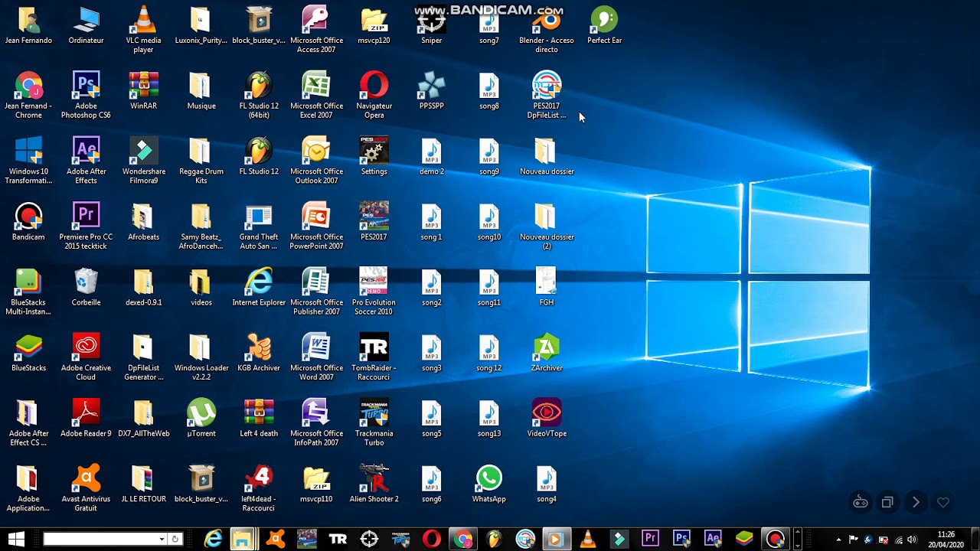Switch to Chrome in the taskbar
Image resolution: width=980 pixels, height=551 pixels.
(463, 539)
